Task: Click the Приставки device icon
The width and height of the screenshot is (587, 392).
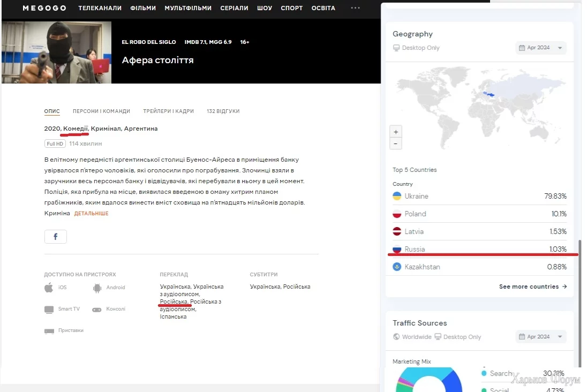Action: tap(49, 331)
